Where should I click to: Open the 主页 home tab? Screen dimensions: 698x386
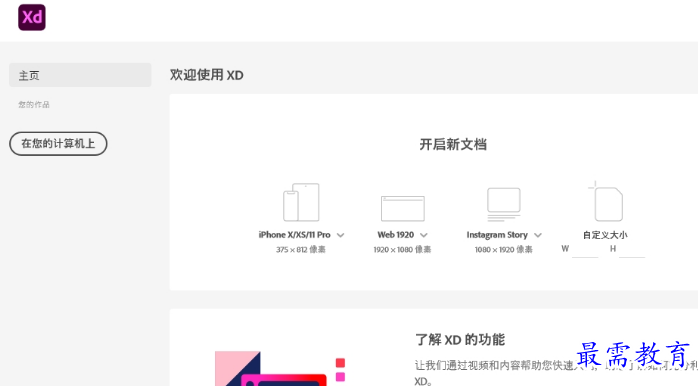[x=80, y=75]
